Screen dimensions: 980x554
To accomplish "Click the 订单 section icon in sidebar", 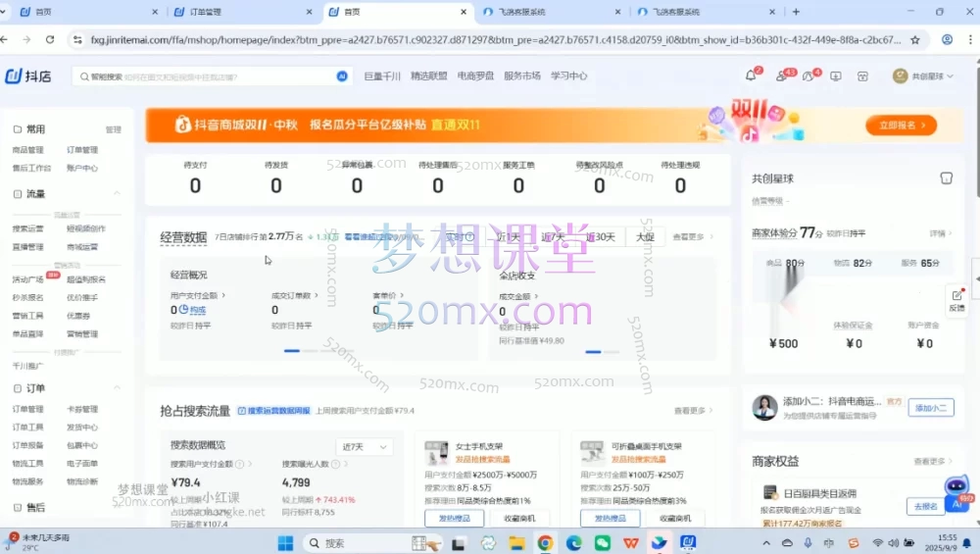I will [18, 388].
